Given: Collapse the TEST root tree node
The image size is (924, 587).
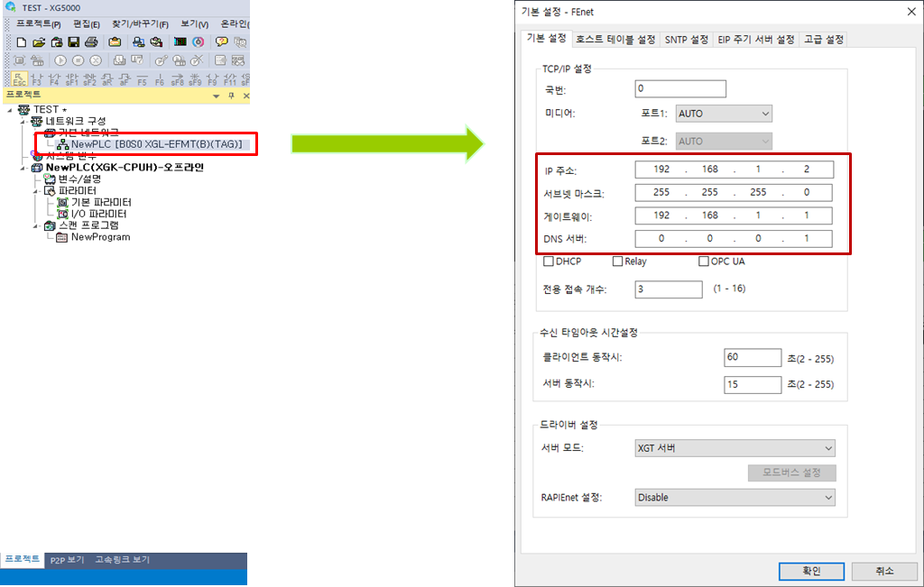Looking at the screenshot, I should pyautogui.click(x=10, y=110).
